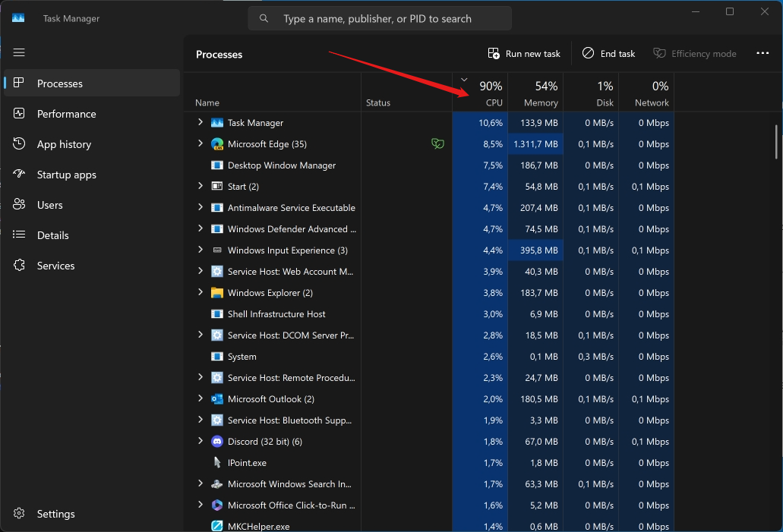Expand the Start (2) process group

(200, 186)
